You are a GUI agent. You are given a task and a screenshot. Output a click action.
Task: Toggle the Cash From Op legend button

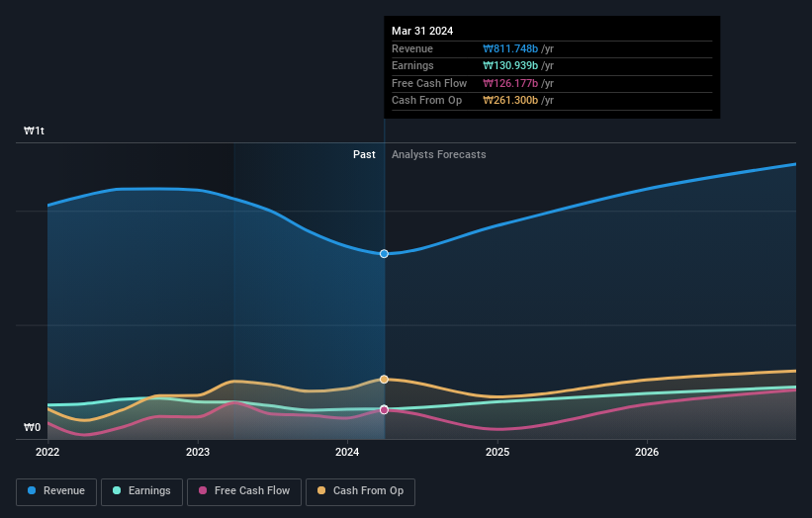pyautogui.click(x=360, y=491)
